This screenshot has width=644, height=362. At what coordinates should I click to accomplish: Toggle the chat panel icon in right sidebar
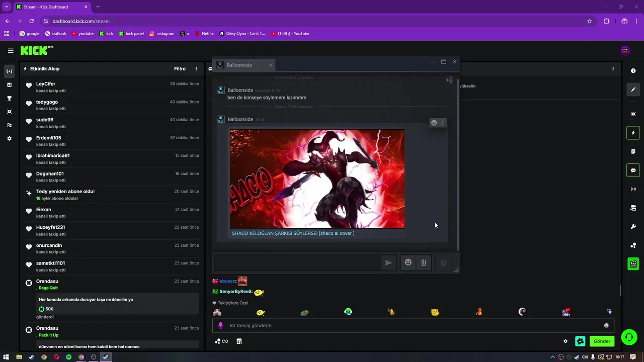coord(633,170)
